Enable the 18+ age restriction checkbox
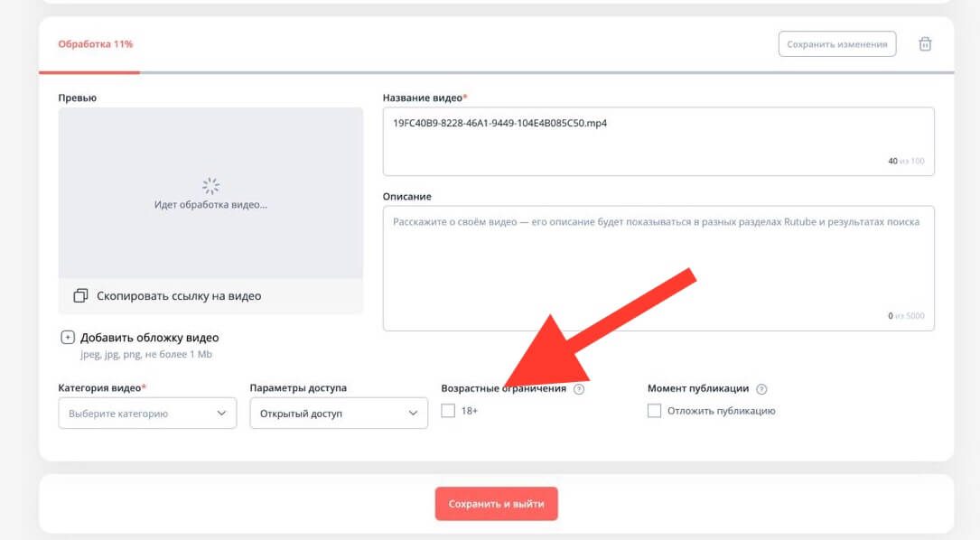The image size is (980, 540). coord(448,411)
